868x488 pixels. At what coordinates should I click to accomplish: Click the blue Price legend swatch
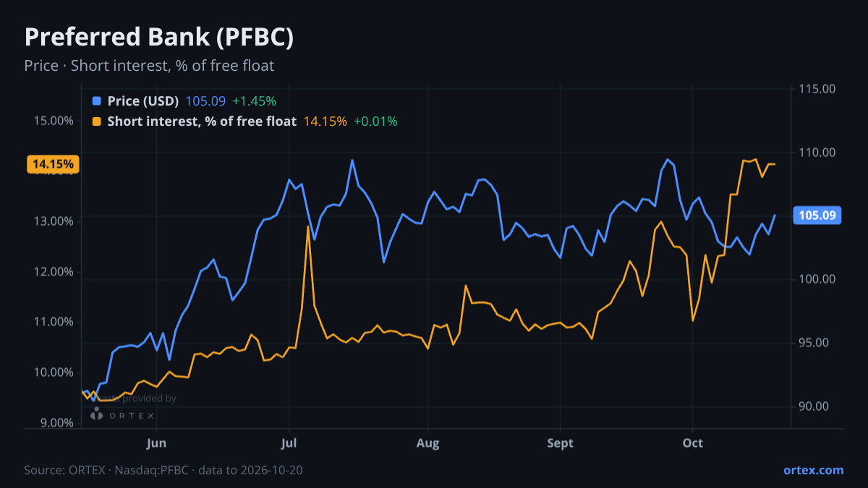[x=97, y=101]
